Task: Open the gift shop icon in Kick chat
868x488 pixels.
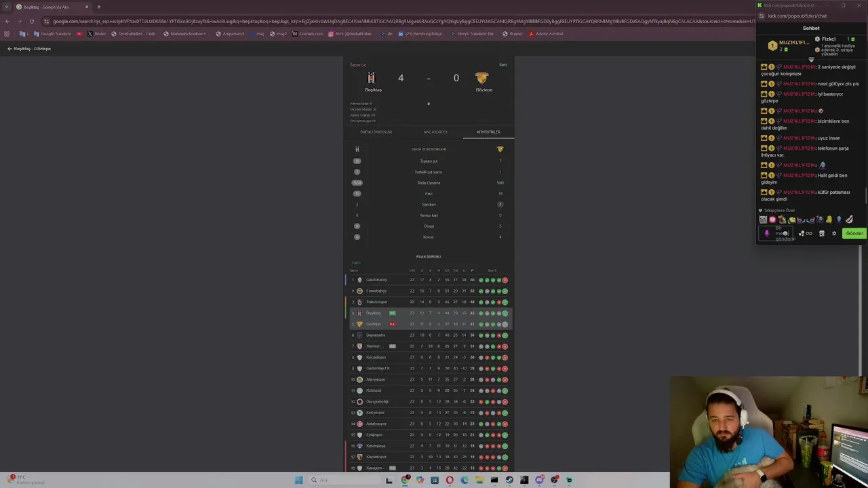Action: pos(821,233)
